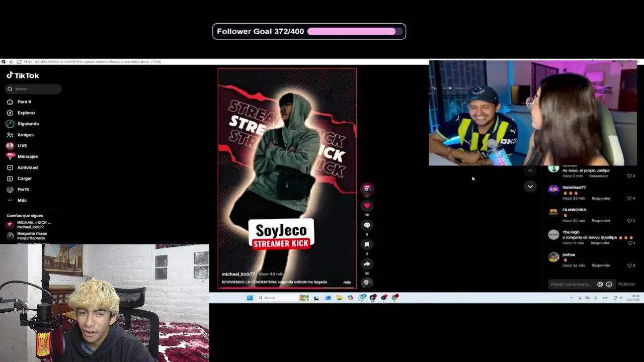Click the creator avatar beside video
Image resolution: width=644 pixels, height=362 pixels.
[367, 189]
